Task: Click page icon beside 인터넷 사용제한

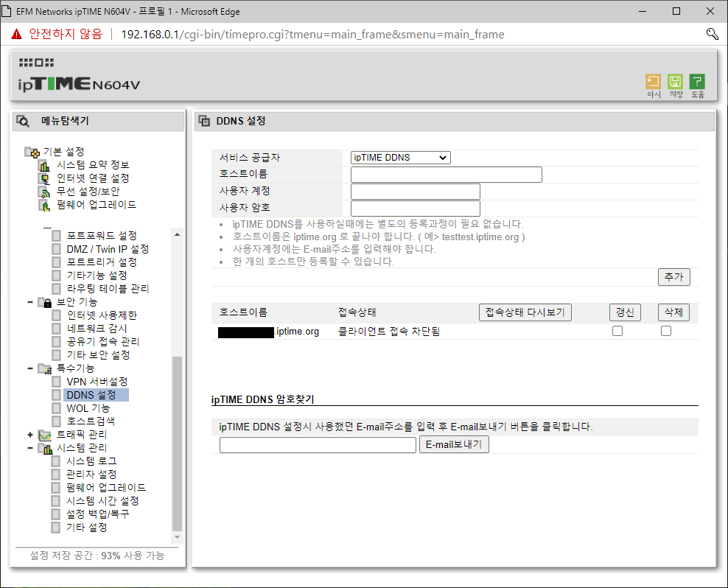Action: coord(56,315)
